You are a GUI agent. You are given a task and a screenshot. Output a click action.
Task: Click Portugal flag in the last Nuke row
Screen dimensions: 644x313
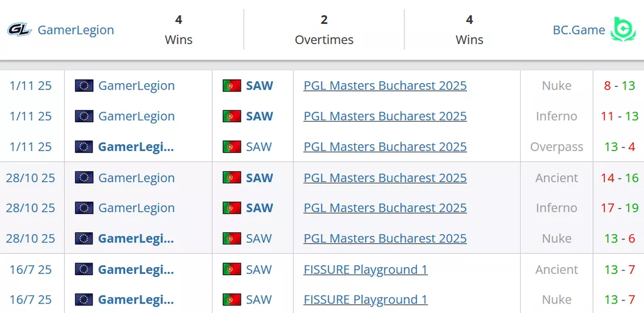[232, 300]
